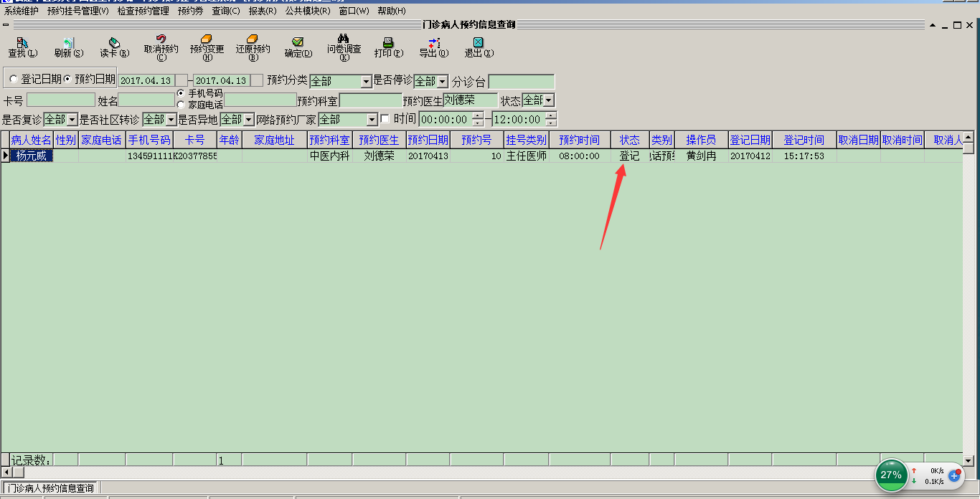The height and width of the screenshot is (499, 980).
Task: Click the 12:00:00 end time spinner
Action: pos(551,119)
